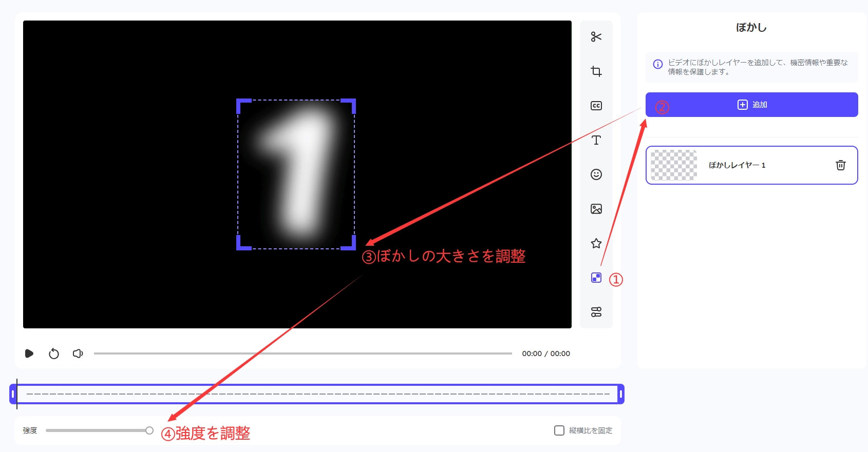Open the star effects tool
The height and width of the screenshot is (452, 868).
pyautogui.click(x=596, y=243)
